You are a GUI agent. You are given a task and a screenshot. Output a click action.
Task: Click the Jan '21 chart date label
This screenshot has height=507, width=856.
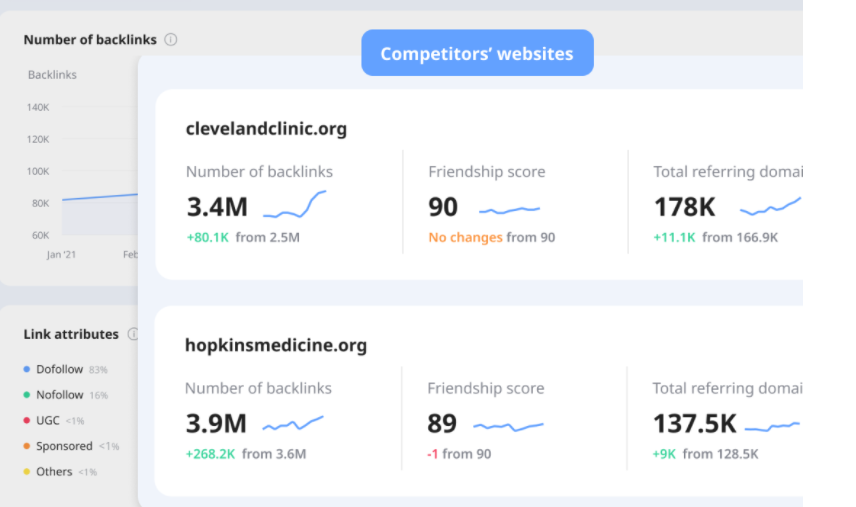[61, 255]
